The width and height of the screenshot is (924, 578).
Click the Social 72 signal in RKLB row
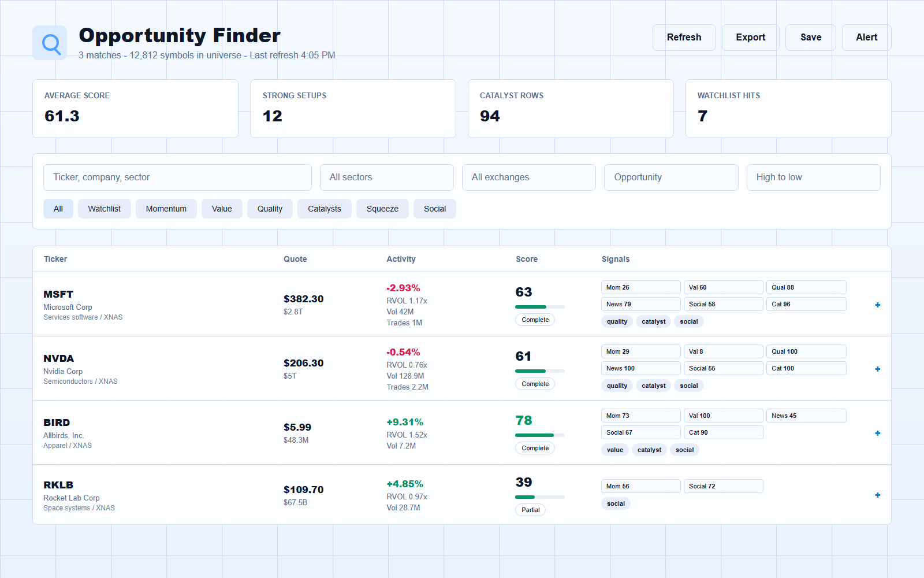(x=724, y=486)
